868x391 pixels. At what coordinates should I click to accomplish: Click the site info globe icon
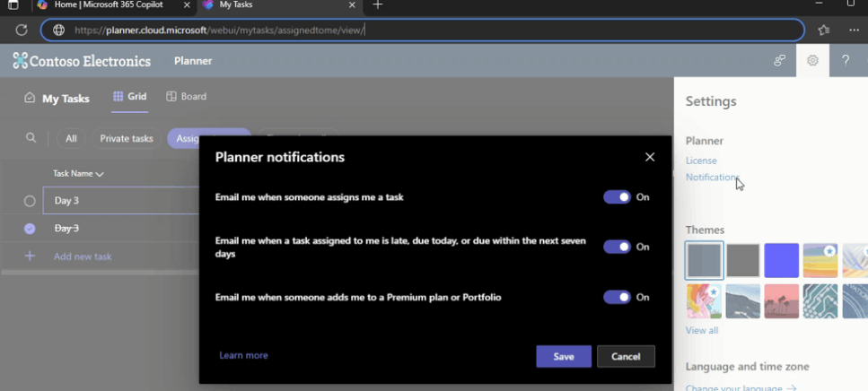pyautogui.click(x=58, y=30)
